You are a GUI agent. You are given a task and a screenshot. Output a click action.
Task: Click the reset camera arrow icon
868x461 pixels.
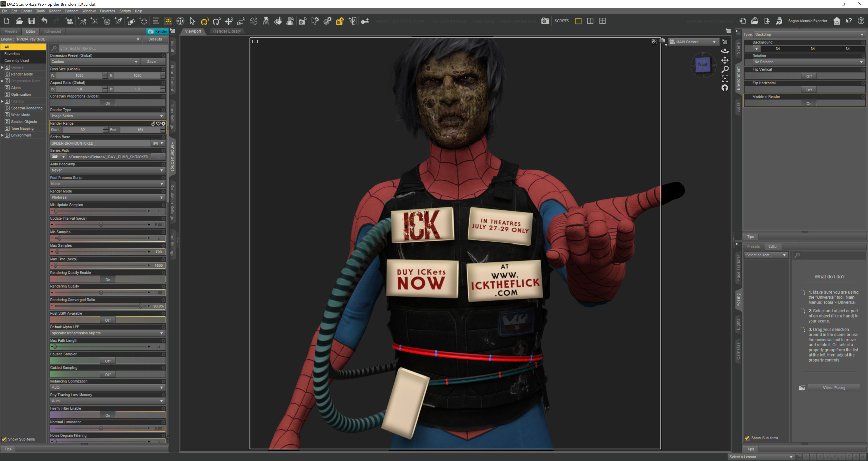click(724, 88)
